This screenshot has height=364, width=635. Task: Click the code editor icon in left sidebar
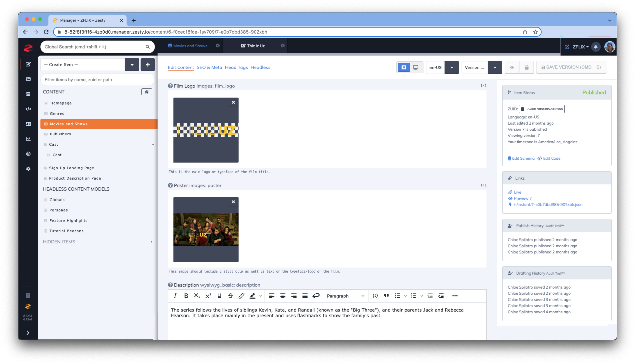28,108
